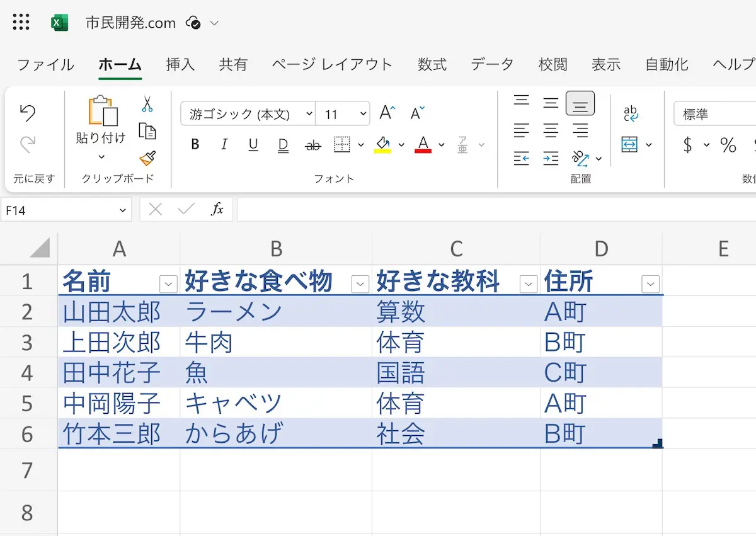
Task: Open the app launcher waffle icon
Action: (21, 23)
